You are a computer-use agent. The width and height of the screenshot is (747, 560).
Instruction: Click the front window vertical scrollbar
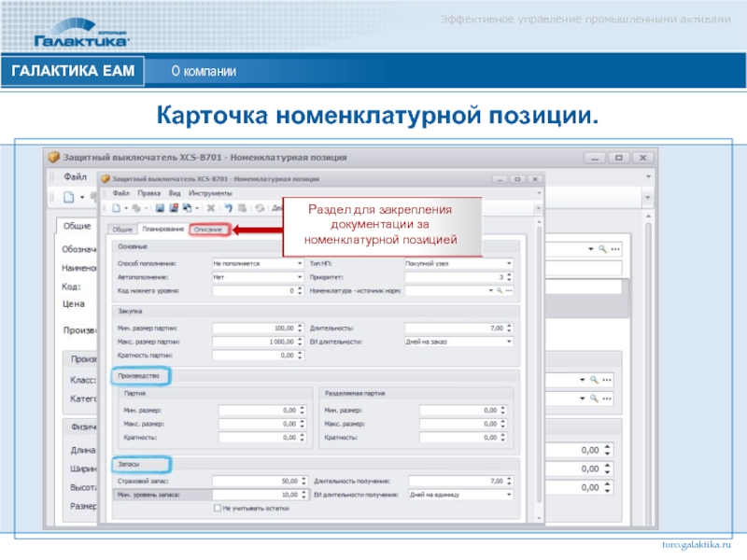(x=539, y=364)
